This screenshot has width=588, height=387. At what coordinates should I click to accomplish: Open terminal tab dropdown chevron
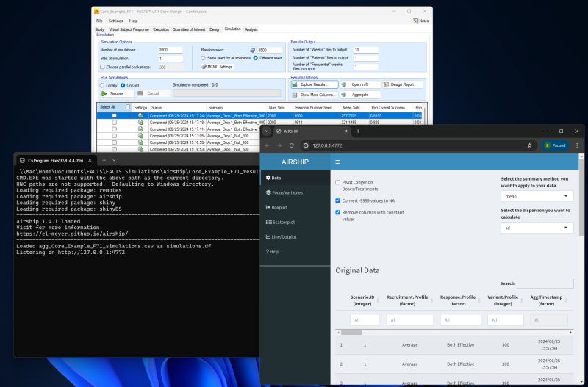[115, 160]
